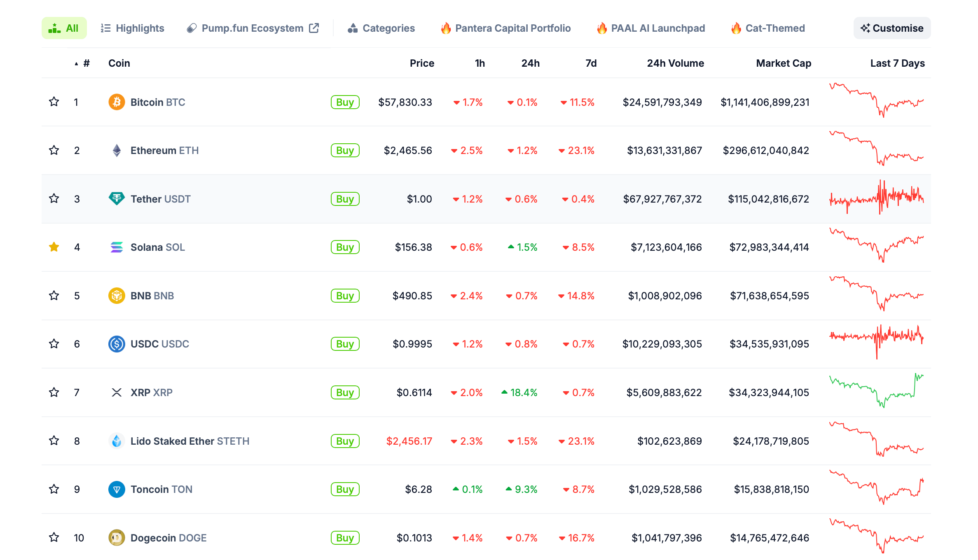Click Buy for XRP
Viewport: 978px width, 560px height.
(345, 392)
